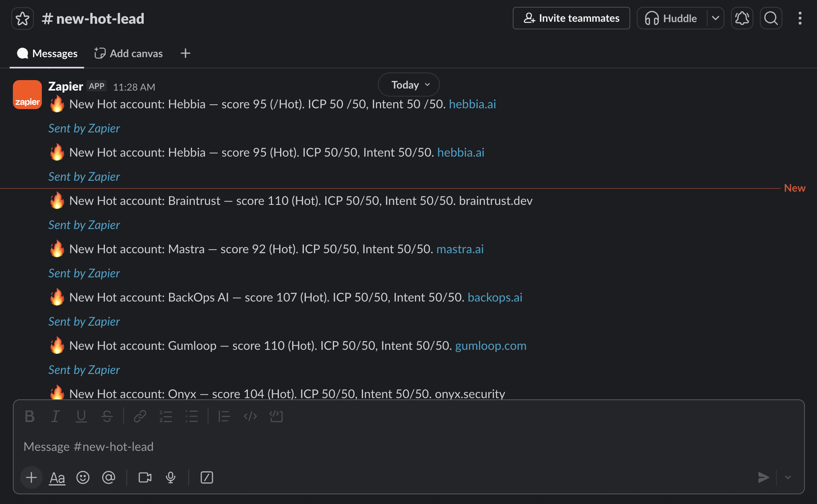This screenshot has height=504, width=817.
Task: Toggle the formatting toolbar Aa button
Action: click(57, 478)
